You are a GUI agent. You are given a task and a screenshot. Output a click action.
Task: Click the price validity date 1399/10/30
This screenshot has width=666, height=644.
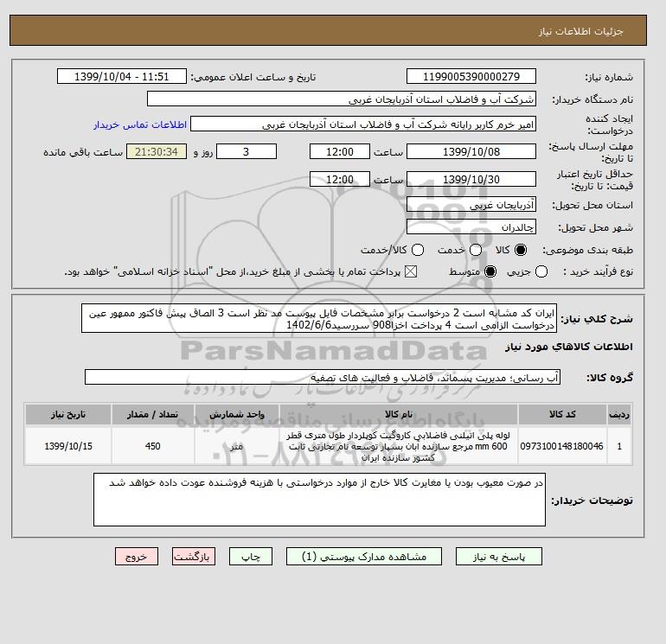tap(471, 179)
